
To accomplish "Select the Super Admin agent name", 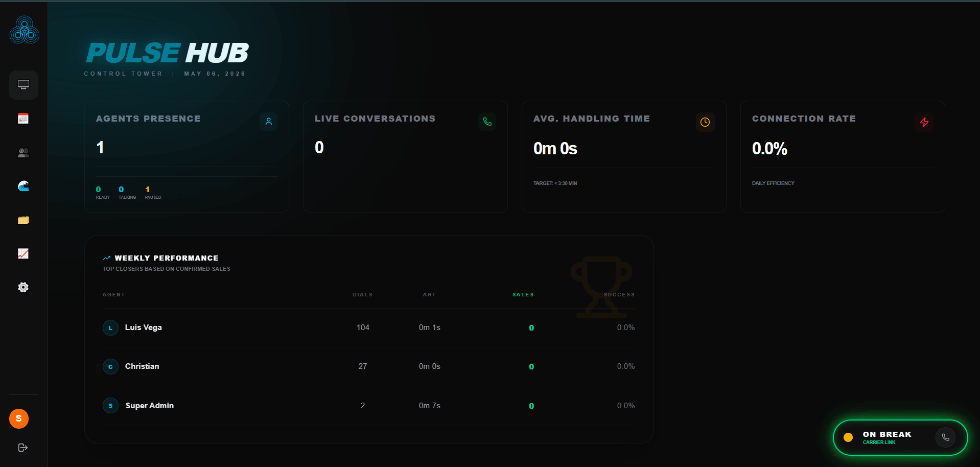I will 150,406.
